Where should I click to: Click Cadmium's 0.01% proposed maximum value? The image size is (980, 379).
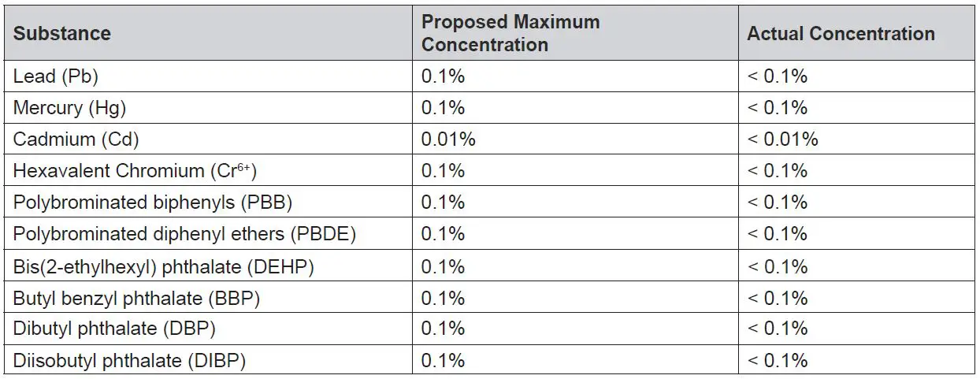(x=448, y=139)
